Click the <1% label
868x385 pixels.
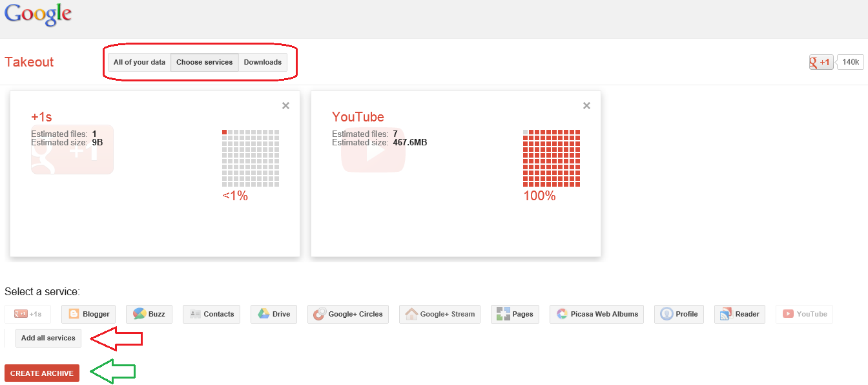pos(235,196)
